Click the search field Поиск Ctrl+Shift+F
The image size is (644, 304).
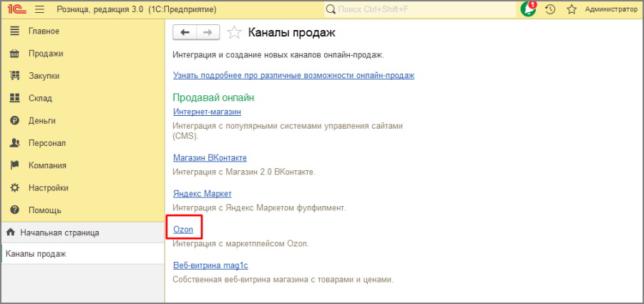(x=420, y=9)
